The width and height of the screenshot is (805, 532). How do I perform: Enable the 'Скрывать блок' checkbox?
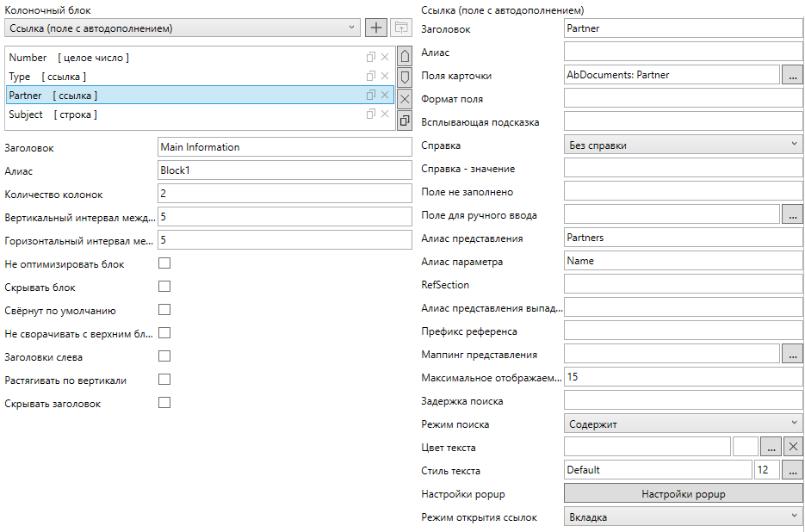tap(164, 286)
